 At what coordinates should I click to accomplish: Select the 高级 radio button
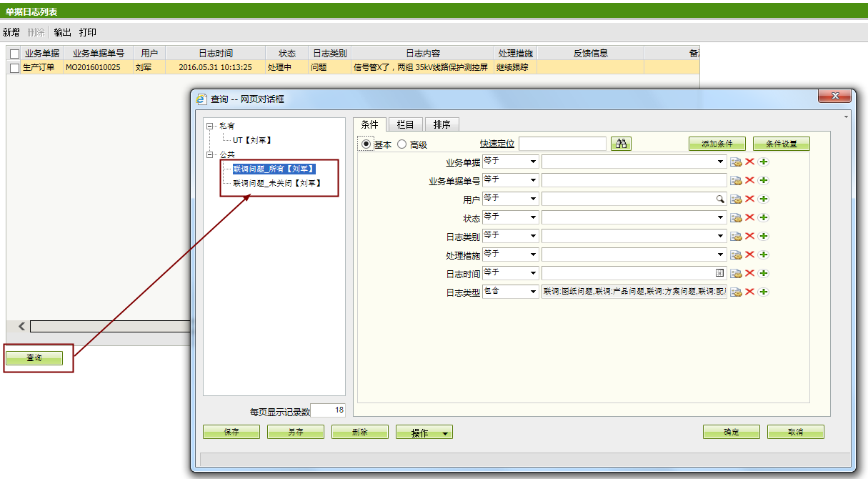pyautogui.click(x=401, y=144)
